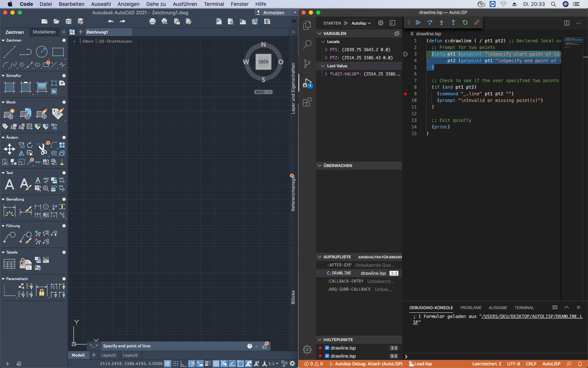Uncheck the drawline.lsp 9:5 breakpoint

click(x=327, y=356)
